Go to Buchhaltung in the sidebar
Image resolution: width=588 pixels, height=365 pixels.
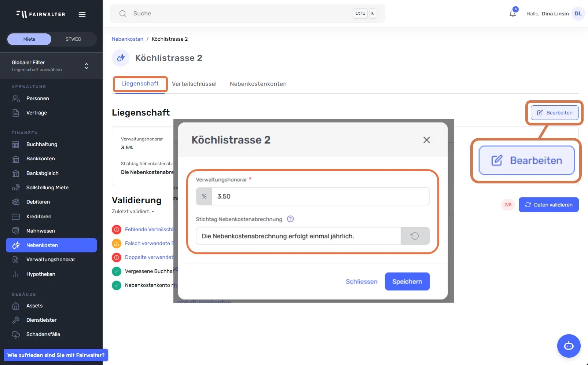pyautogui.click(x=51, y=144)
